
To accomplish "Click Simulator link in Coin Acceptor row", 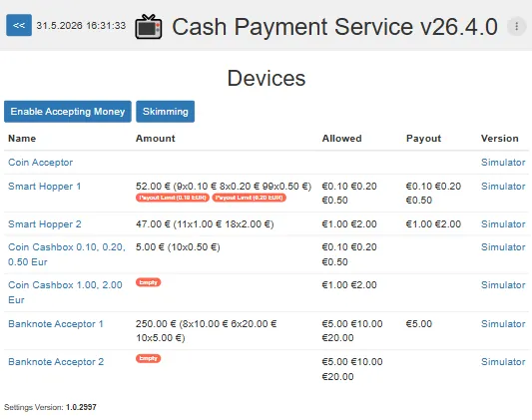I will [x=503, y=163].
